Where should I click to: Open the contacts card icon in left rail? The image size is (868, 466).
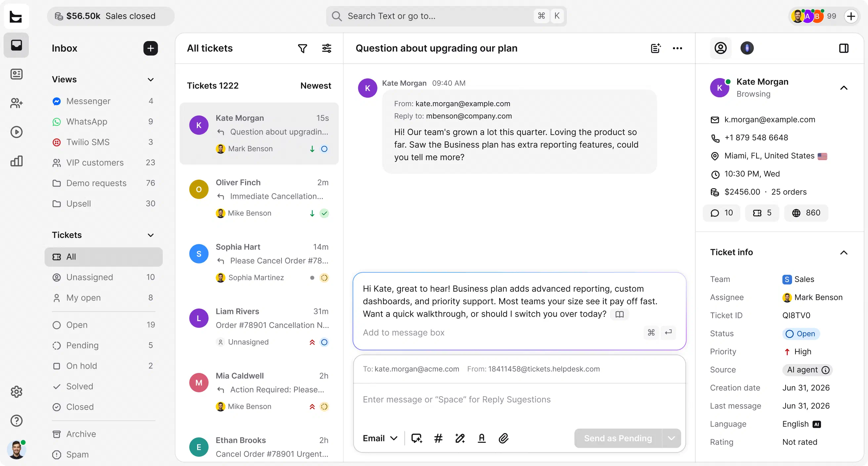[x=16, y=74]
